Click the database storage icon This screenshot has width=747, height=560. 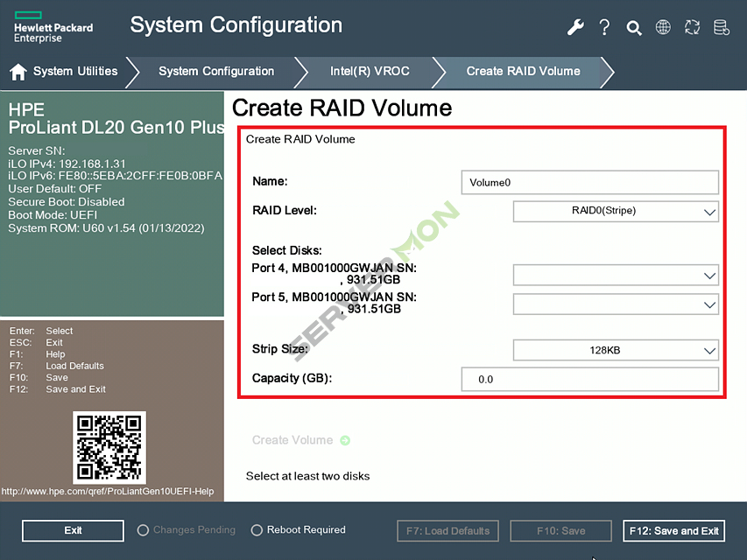[x=722, y=27]
